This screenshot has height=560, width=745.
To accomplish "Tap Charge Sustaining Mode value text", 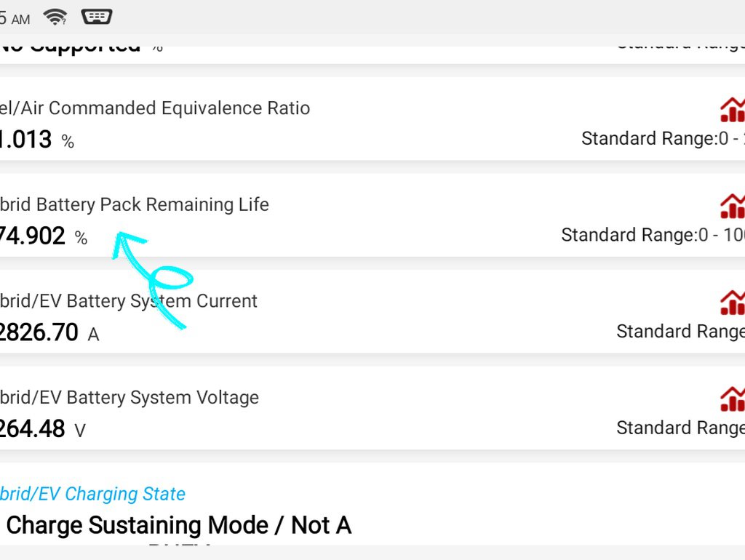I will pos(179,525).
